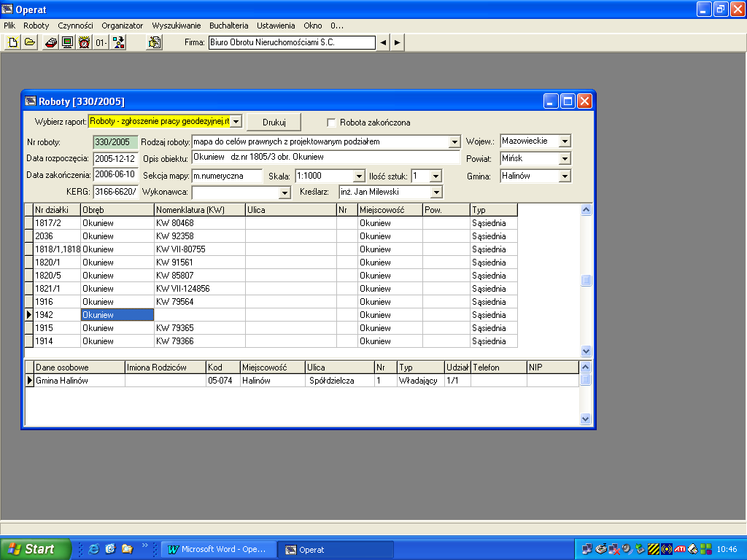
Task: Click the red stacked books toolbar icon
Action: tap(51, 42)
